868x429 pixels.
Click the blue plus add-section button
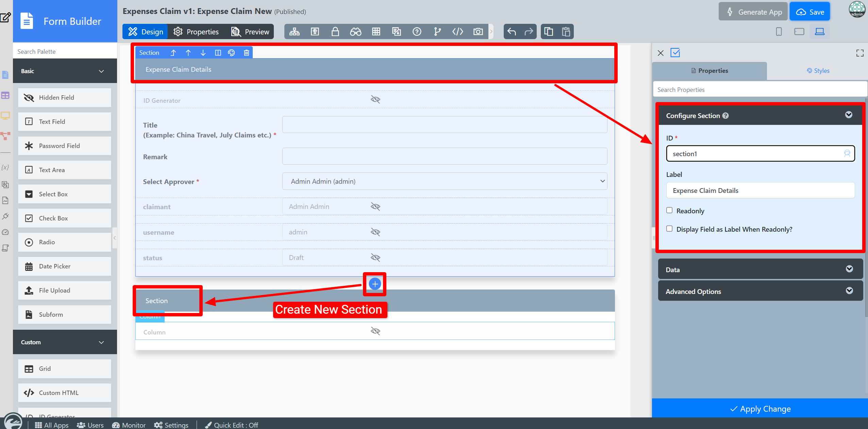click(x=375, y=284)
